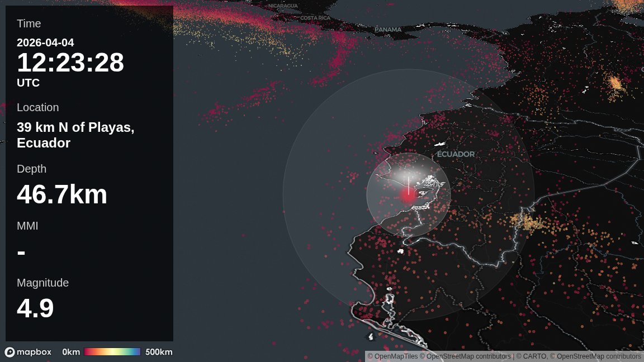The height and width of the screenshot is (362, 644).
Task: Expand the Depth section showing 46.7km
Action: (31, 169)
